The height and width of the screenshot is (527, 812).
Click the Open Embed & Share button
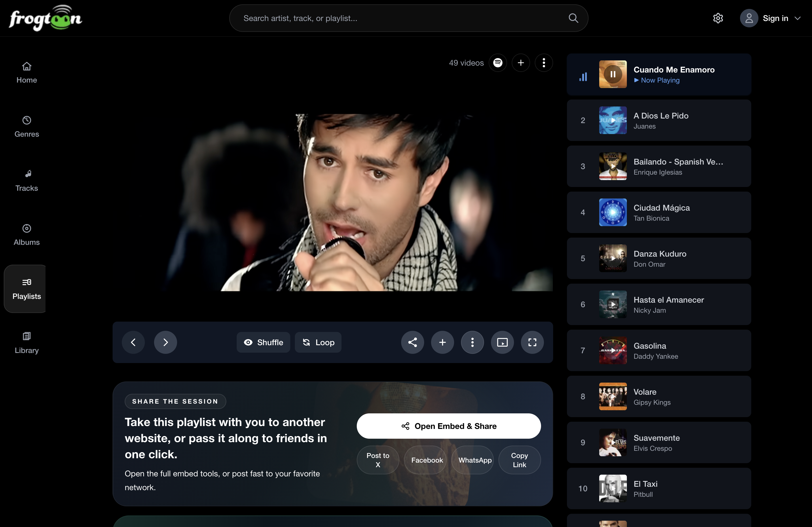point(449,426)
